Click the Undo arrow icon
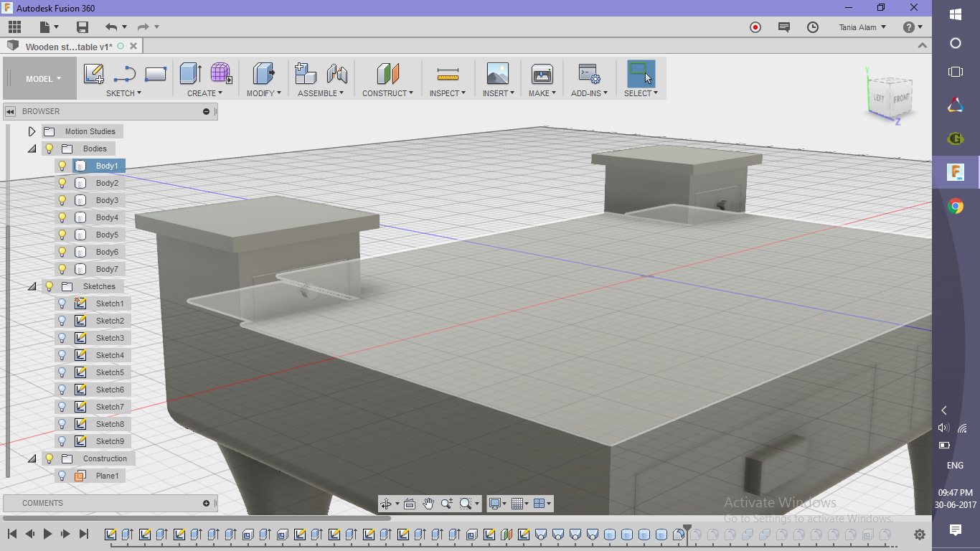This screenshot has height=551, width=980. coord(111,27)
